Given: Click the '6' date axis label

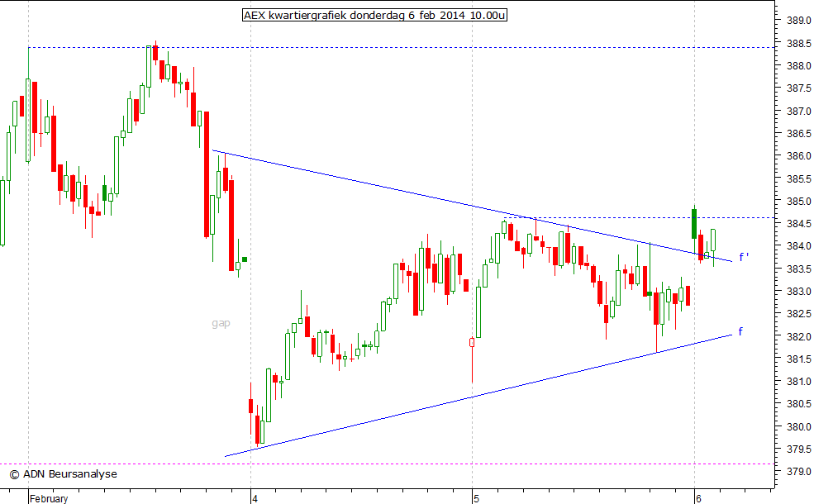Looking at the screenshot, I should pos(698,498).
